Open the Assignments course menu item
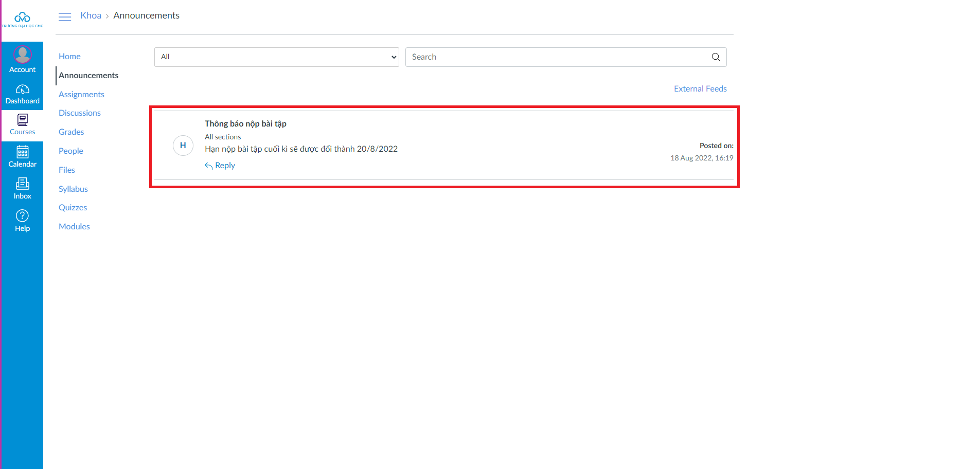Screen dimensions: 980x469 (x=81, y=95)
